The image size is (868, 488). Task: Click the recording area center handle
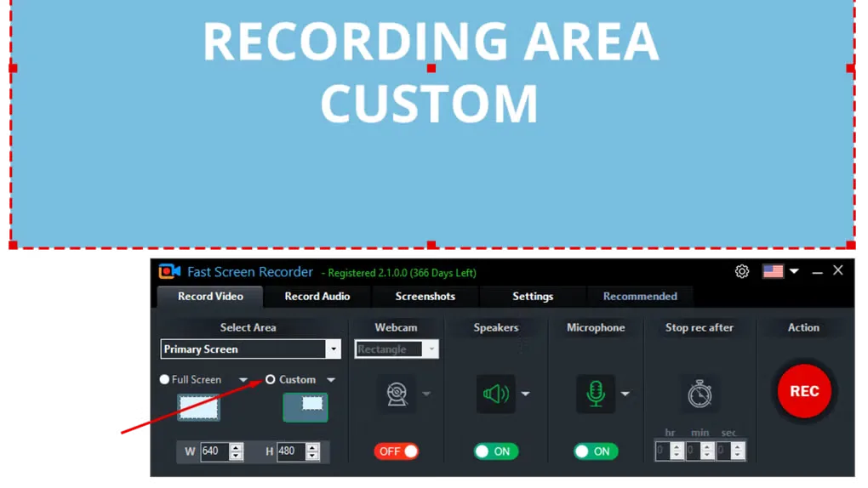pos(431,68)
